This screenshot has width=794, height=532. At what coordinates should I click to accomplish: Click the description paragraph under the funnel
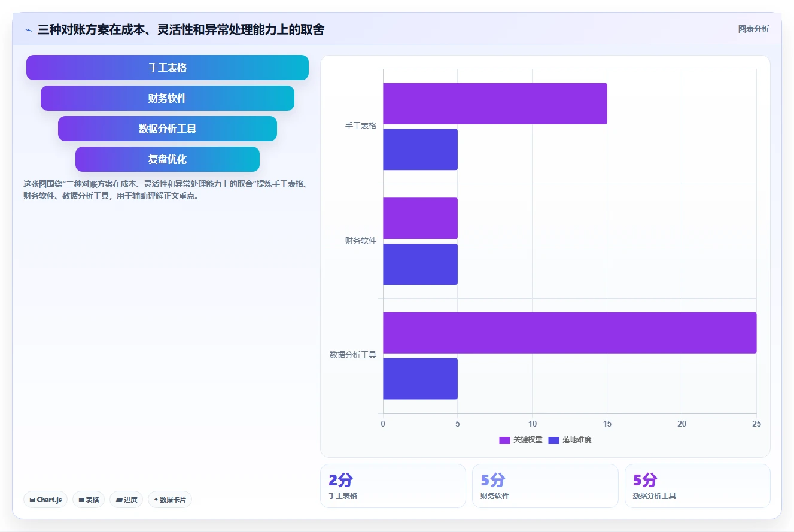[x=166, y=190]
